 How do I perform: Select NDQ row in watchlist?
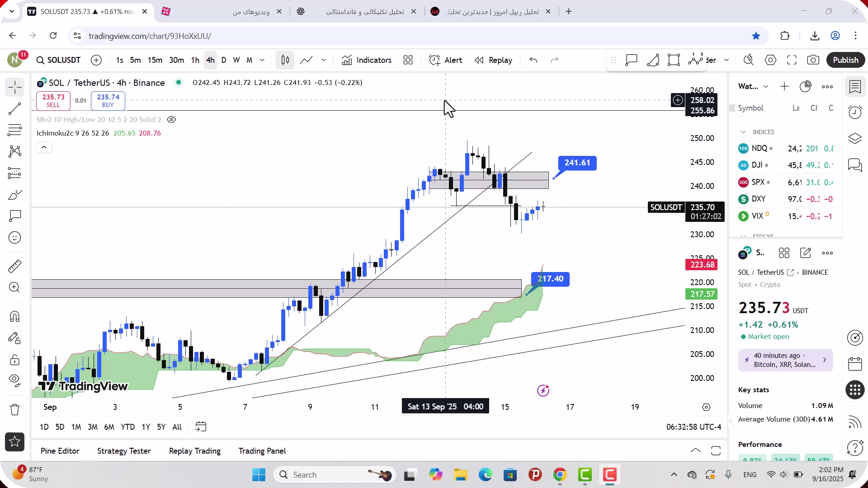(786, 148)
